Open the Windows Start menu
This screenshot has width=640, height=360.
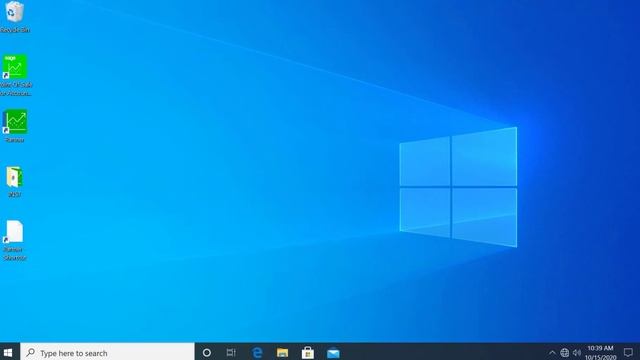(8, 353)
